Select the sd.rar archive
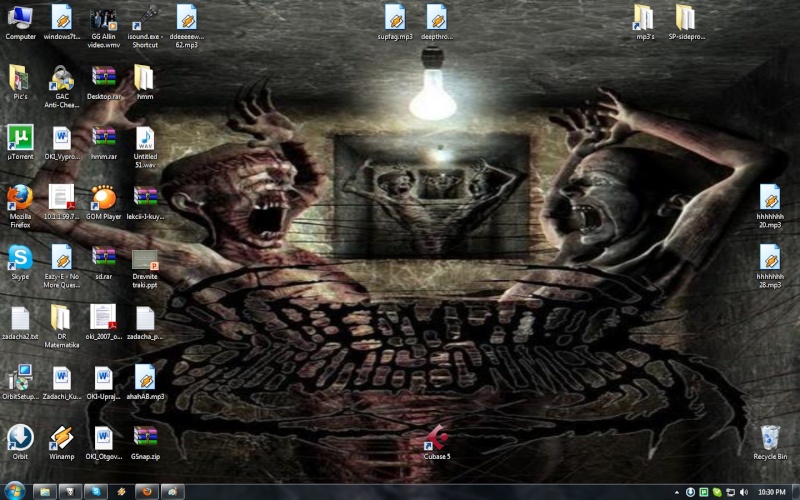 [104, 263]
